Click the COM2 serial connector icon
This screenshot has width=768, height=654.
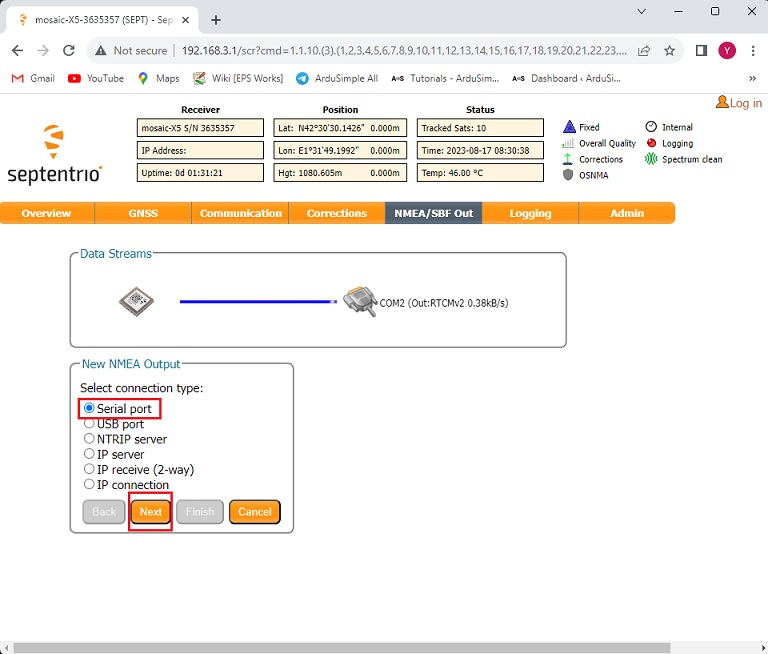[359, 301]
